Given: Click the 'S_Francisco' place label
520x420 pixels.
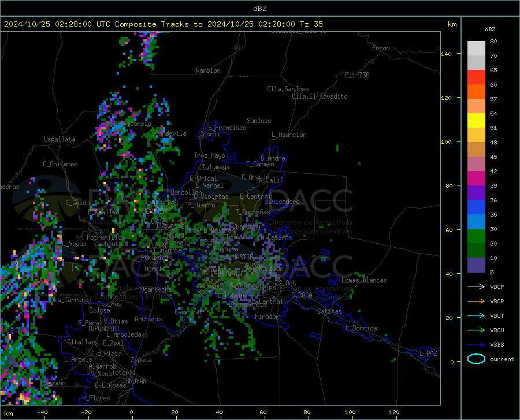Looking at the screenshot, I should (227, 128).
